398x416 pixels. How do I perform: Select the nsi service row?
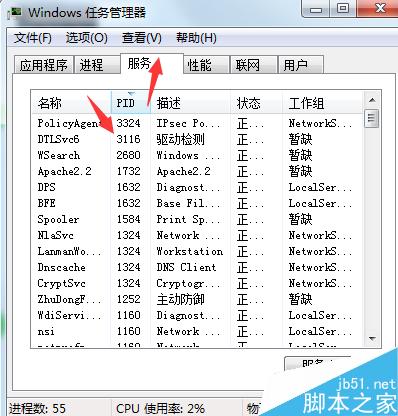coord(197,331)
